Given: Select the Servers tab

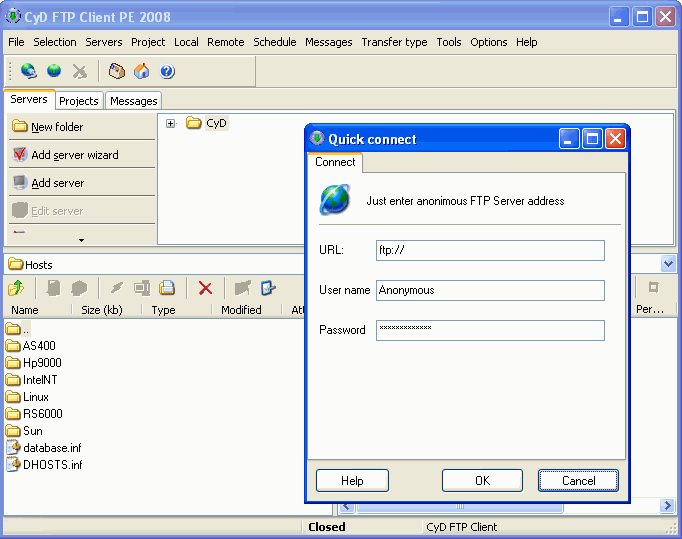Looking at the screenshot, I should pyautogui.click(x=29, y=99).
